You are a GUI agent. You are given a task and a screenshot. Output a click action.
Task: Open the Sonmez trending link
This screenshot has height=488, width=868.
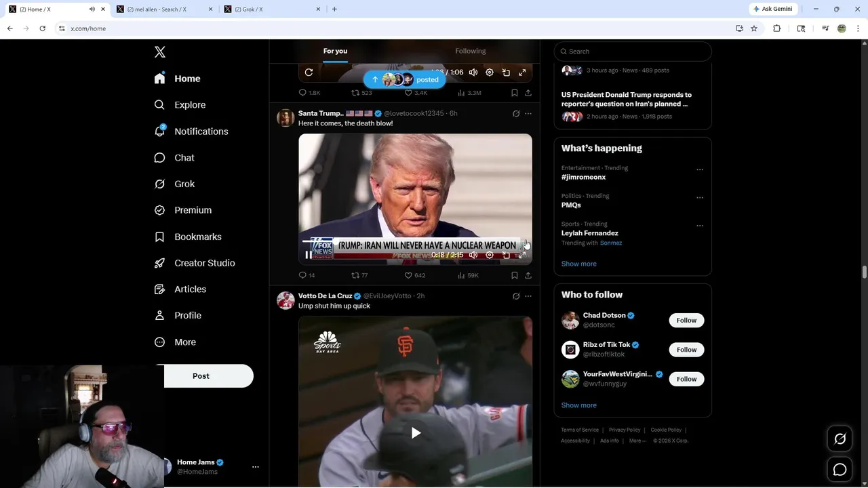(x=611, y=243)
